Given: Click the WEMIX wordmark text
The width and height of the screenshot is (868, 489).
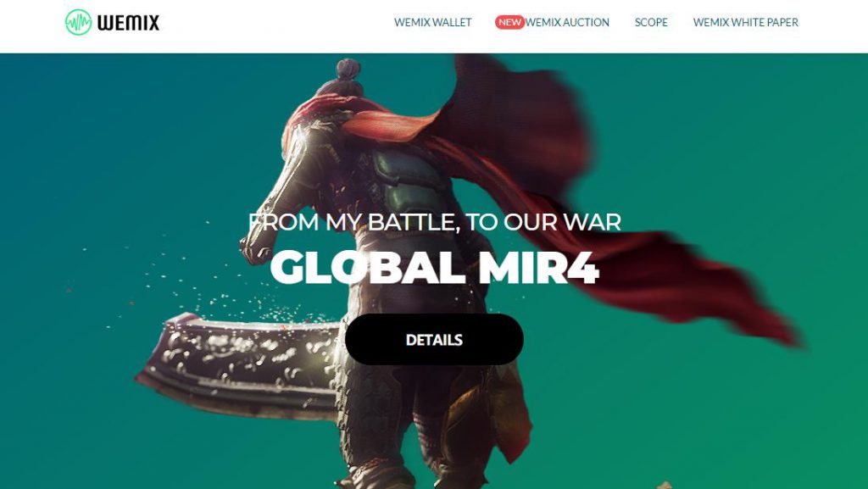Looking at the screenshot, I should point(128,23).
